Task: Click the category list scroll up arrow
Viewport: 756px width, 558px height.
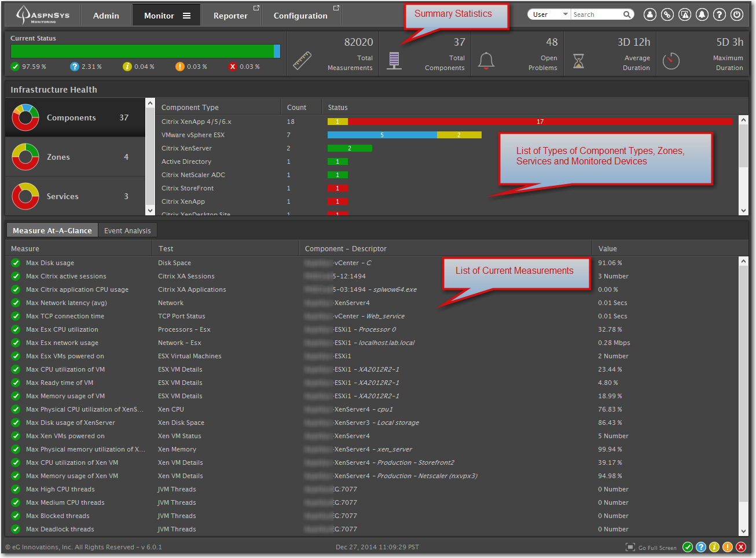Action: tap(151, 103)
